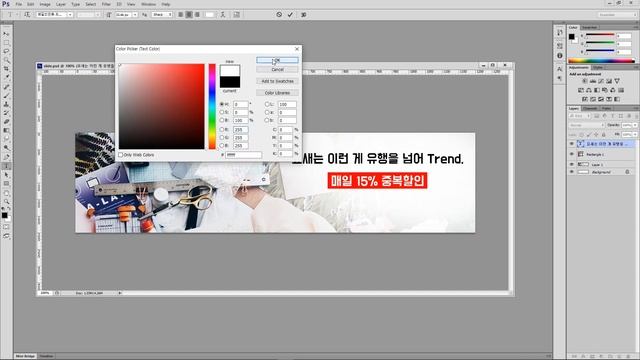Cancel text edits with the circle-slash icon

(x=279, y=15)
